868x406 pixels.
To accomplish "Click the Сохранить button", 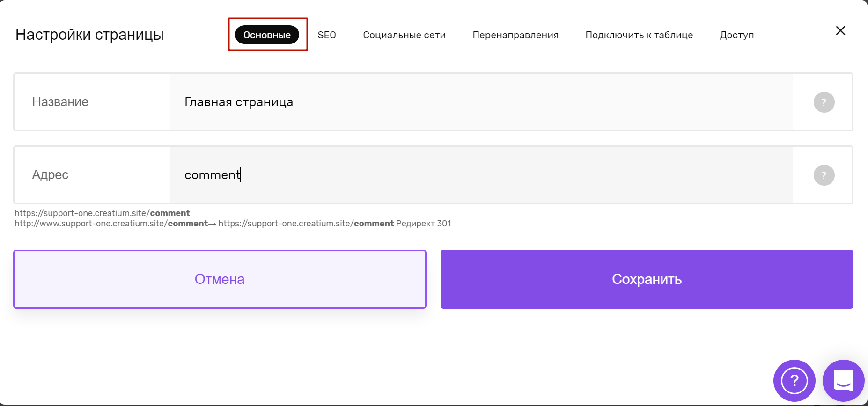I will [647, 279].
